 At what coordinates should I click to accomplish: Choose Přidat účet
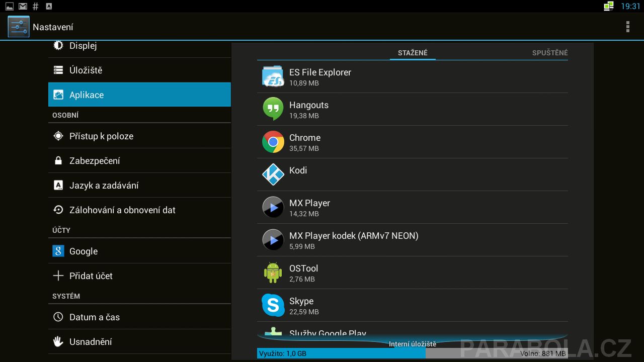(139, 276)
